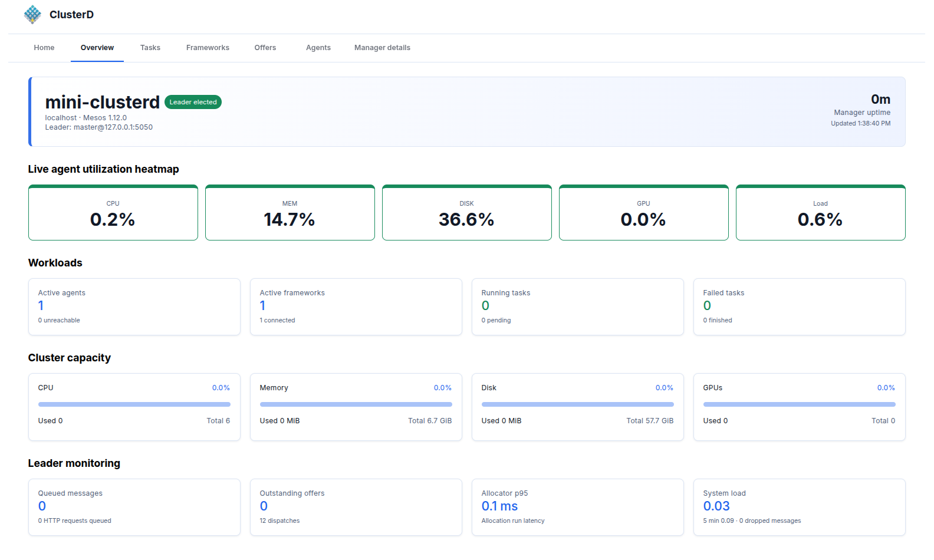Open the System load card
934x560 pixels.
800,508
